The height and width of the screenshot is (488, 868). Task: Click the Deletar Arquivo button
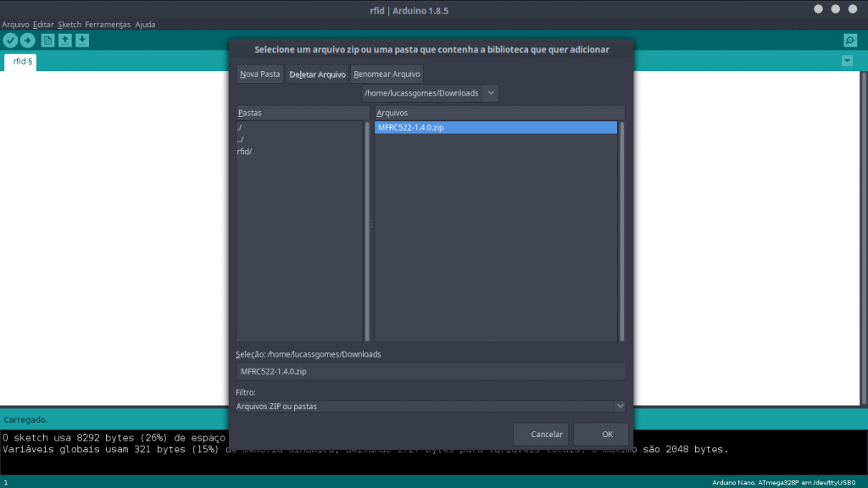pos(317,74)
